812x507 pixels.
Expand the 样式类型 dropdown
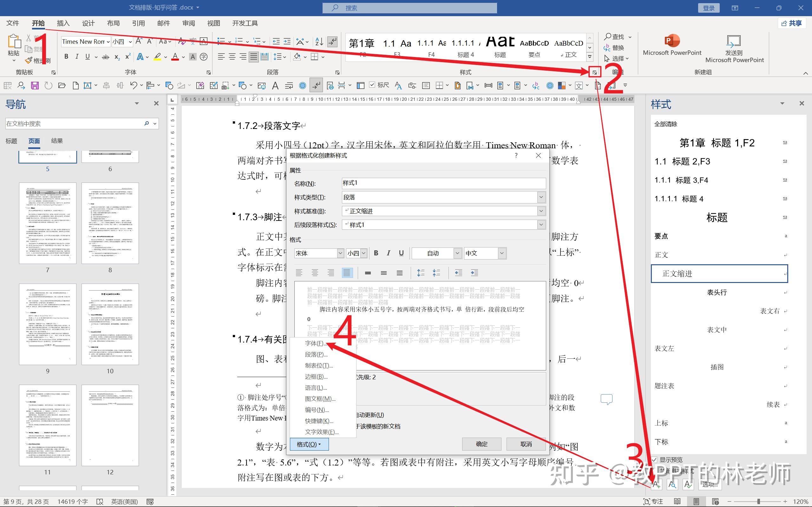coord(541,197)
